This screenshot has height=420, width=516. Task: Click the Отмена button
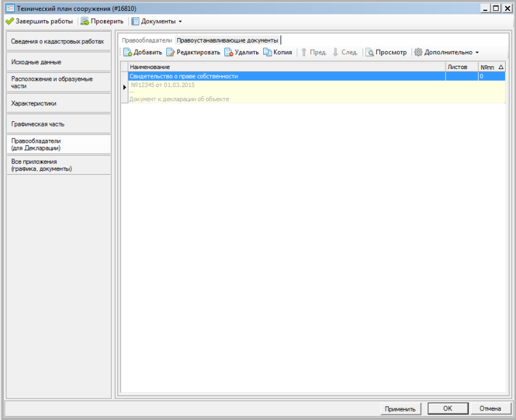[490, 408]
